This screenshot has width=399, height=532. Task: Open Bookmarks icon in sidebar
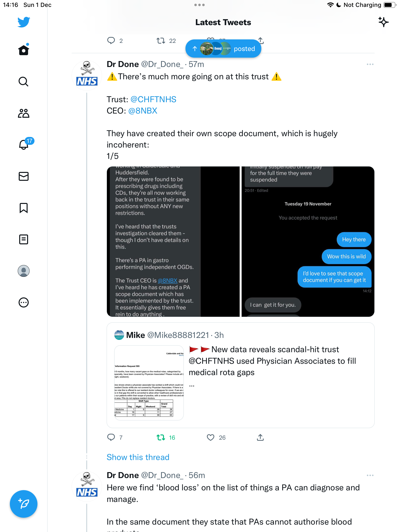coord(24,208)
